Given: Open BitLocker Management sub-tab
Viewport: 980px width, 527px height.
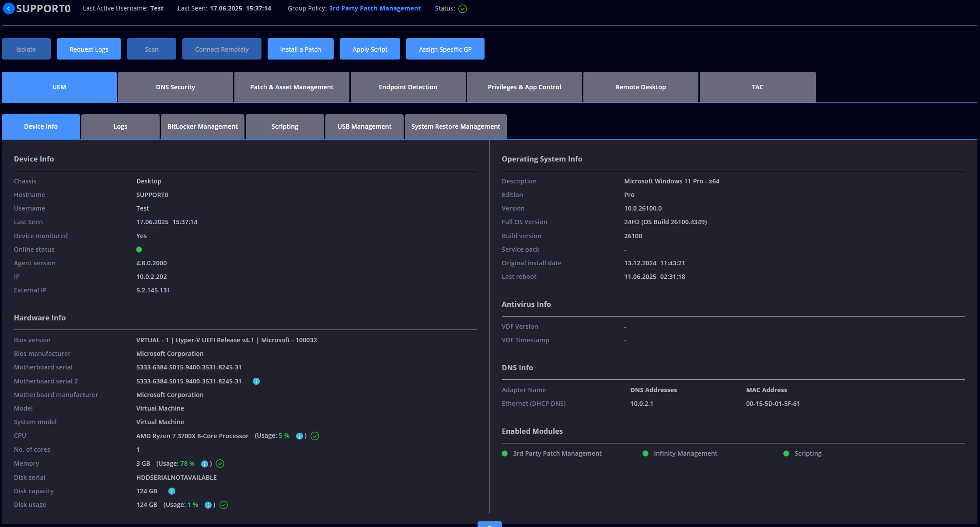Looking at the screenshot, I should coord(202,126).
